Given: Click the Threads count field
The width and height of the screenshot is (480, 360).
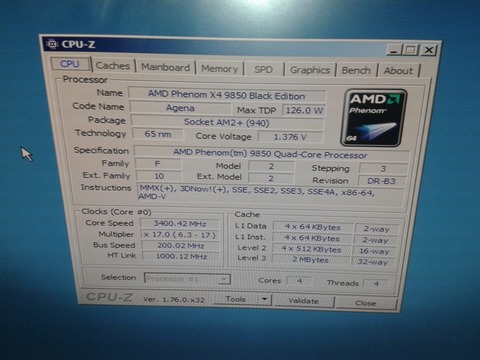Looking at the screenshot, I should (376, 284).
